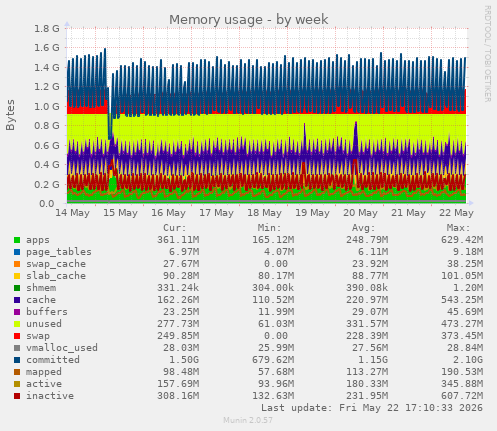Click apps current value 361.11M
This screenshot has height=431, width=497.
pos(178,240)
